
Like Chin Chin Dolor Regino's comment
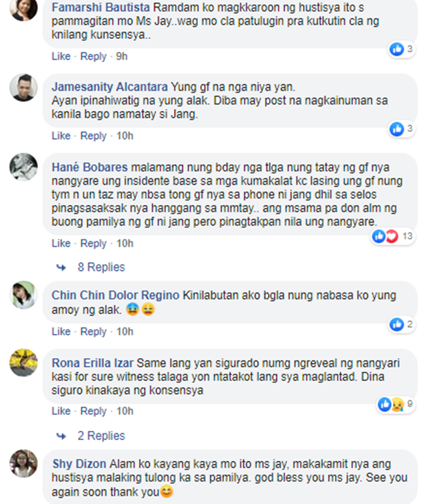61,331
